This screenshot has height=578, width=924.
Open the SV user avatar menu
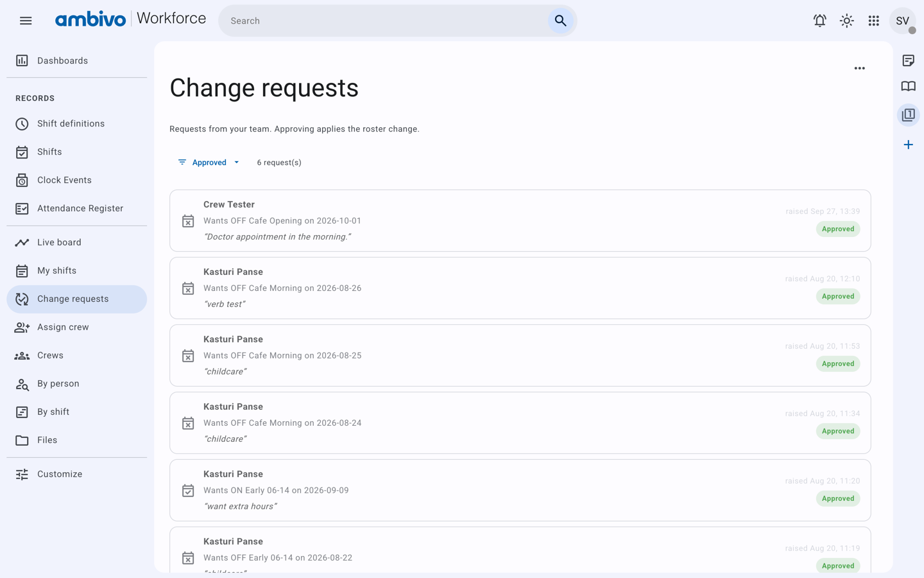902,21
